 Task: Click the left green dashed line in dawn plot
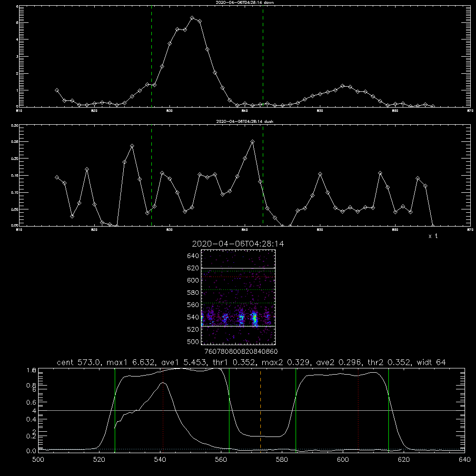coord(151,56)
